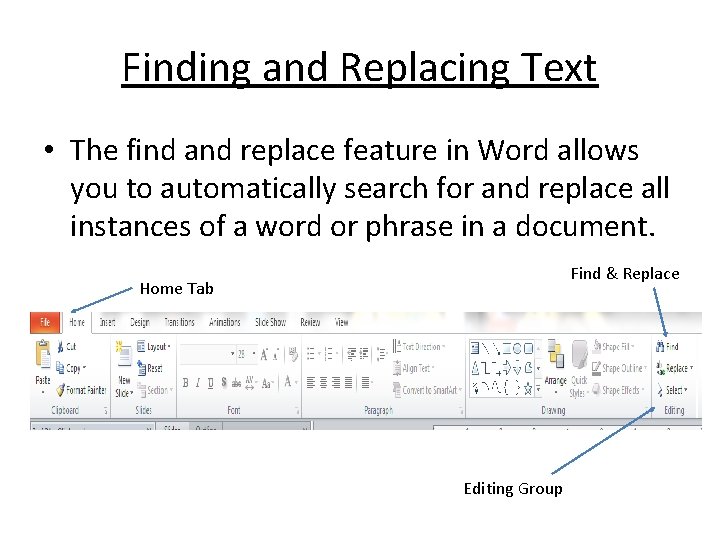Toggle Justify text alignment

pyautogui.click(x=349, y=382)
